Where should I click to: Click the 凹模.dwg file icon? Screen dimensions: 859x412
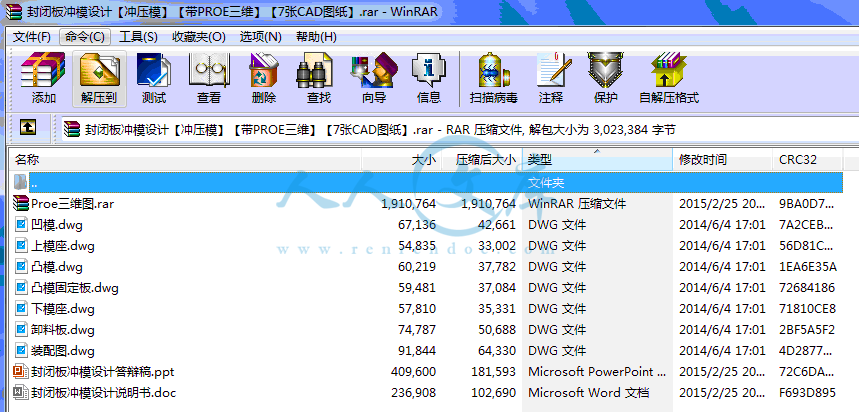pos(21,225)
